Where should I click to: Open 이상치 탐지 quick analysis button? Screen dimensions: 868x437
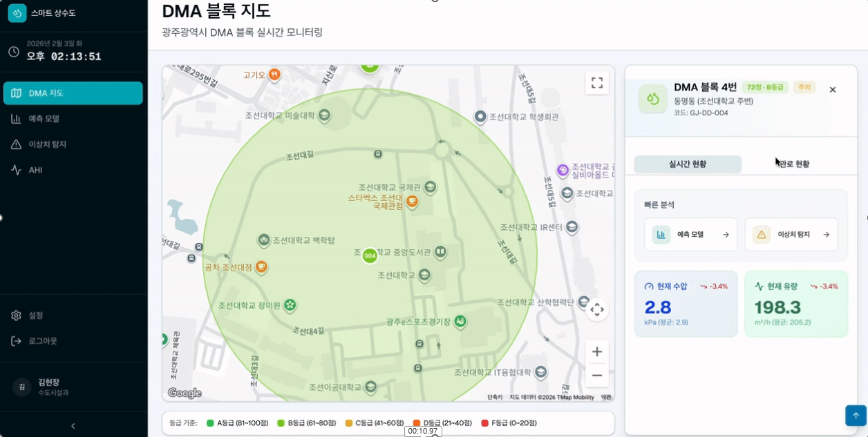(x=791, y=235)
